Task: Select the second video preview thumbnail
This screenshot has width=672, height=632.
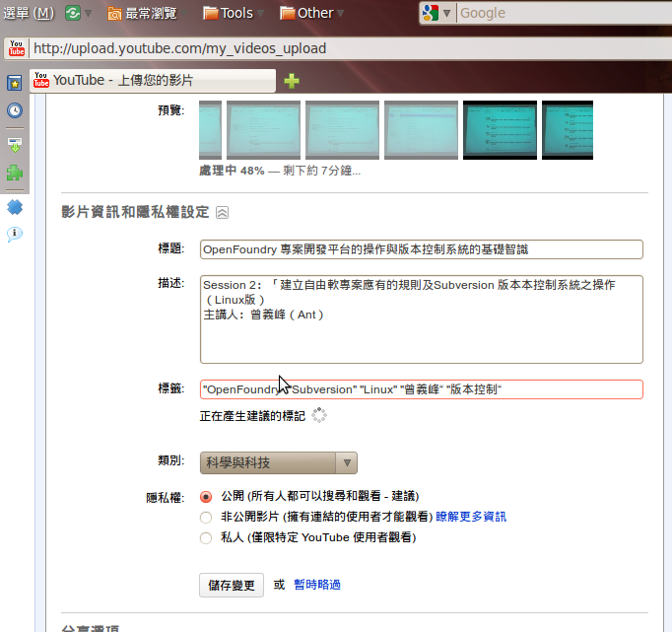Action: [x=263, y=130]
